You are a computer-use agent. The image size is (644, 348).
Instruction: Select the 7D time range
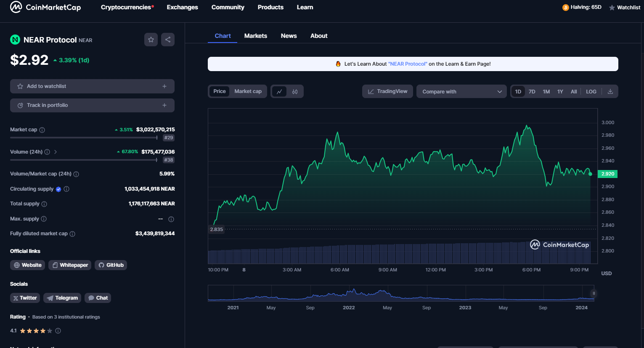532,91
